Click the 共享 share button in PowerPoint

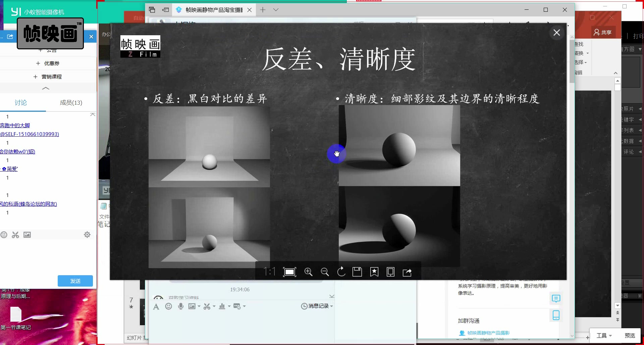603,32
